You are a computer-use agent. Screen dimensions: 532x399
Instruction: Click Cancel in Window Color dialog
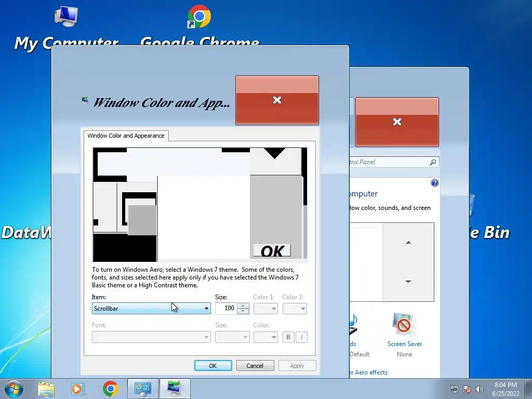pos(255,365)
